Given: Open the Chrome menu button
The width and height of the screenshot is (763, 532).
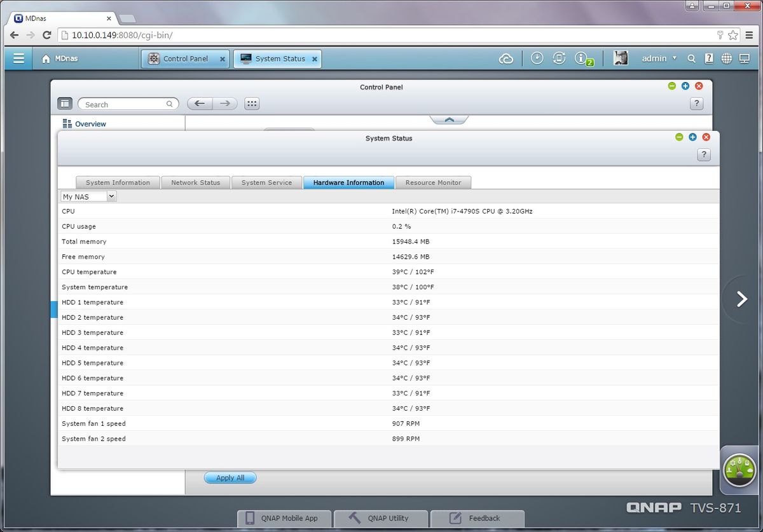Looking at the screenshot, I should pyautogui.click(x=750, y=35).
